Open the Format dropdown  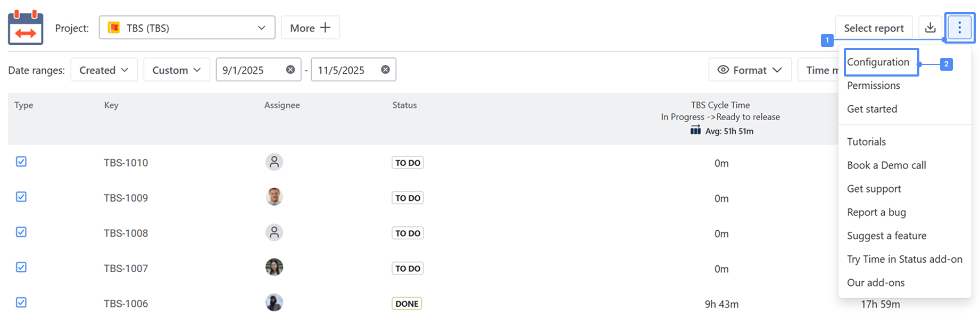[x=750, y=70]
